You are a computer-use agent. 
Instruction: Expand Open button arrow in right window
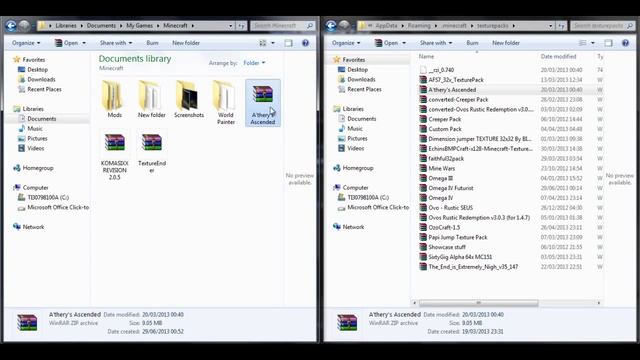(404, 43)
